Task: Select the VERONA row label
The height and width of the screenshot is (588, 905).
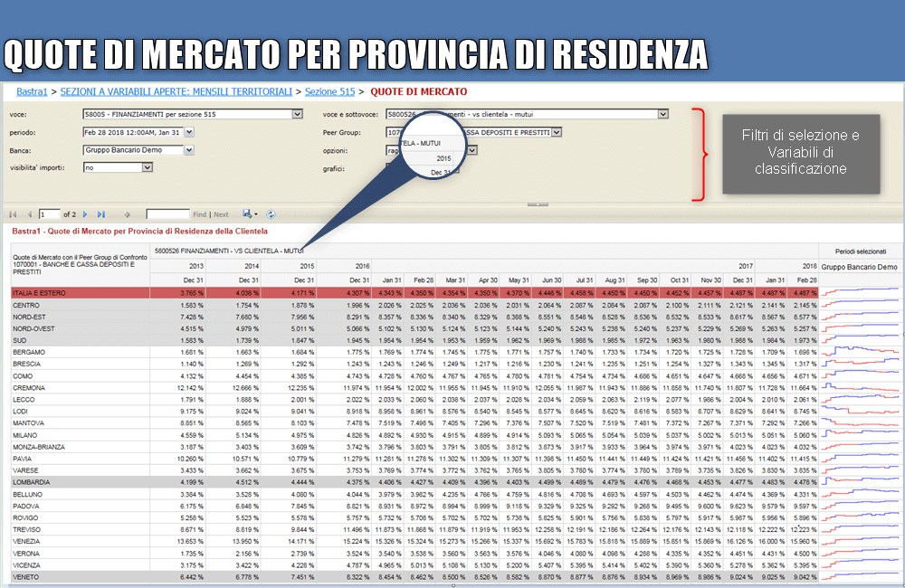Action: tap(26, 554)
